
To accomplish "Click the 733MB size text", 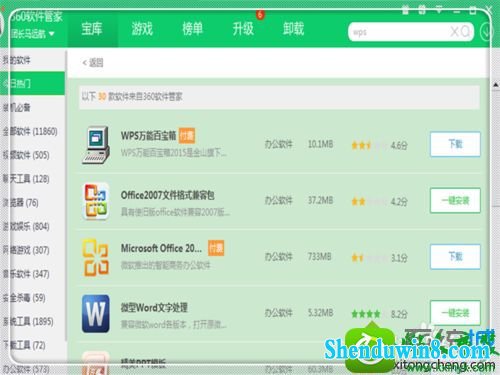I will pos(319,257).
